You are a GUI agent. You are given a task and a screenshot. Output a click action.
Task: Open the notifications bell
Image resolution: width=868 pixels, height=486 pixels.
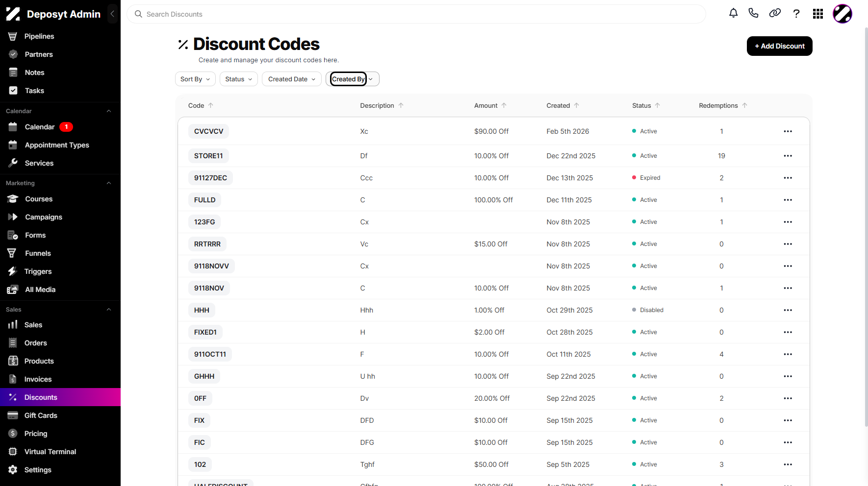click(733, 14)
